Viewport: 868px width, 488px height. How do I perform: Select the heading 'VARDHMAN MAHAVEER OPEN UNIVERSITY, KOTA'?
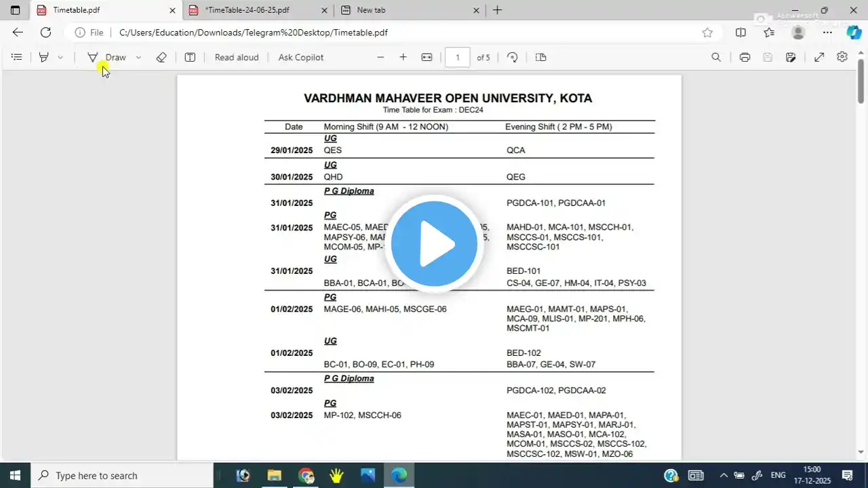coord(448,98)
